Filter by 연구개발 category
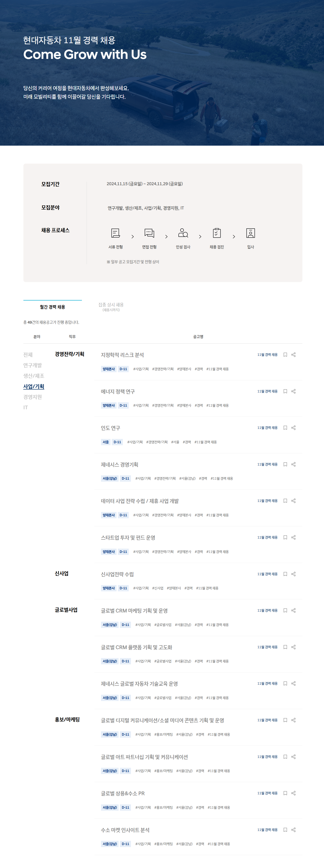The width and height of the screenshot is (324, 868). tap(32, 365)
